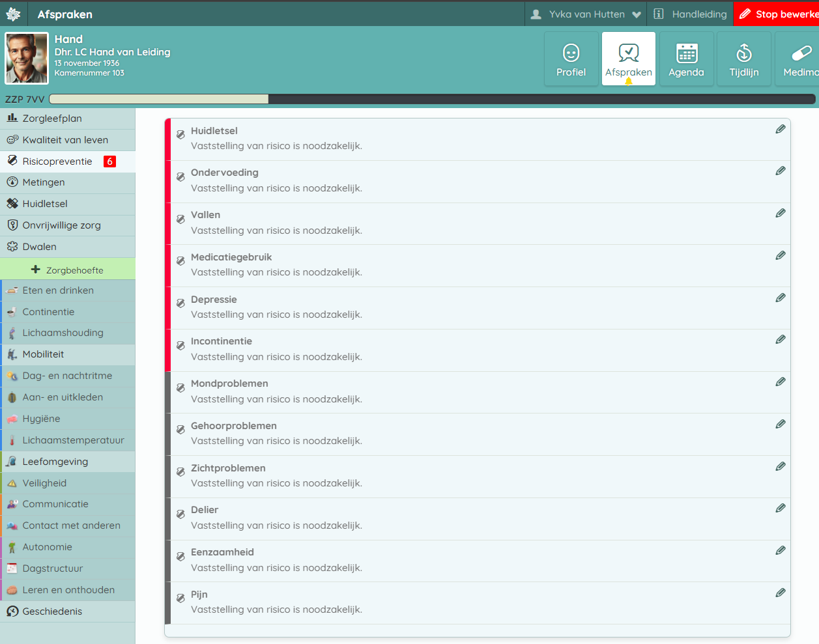819x644 pixels.
Task: Open the Tijdlijn icon tile
Action: click(743, 59)
